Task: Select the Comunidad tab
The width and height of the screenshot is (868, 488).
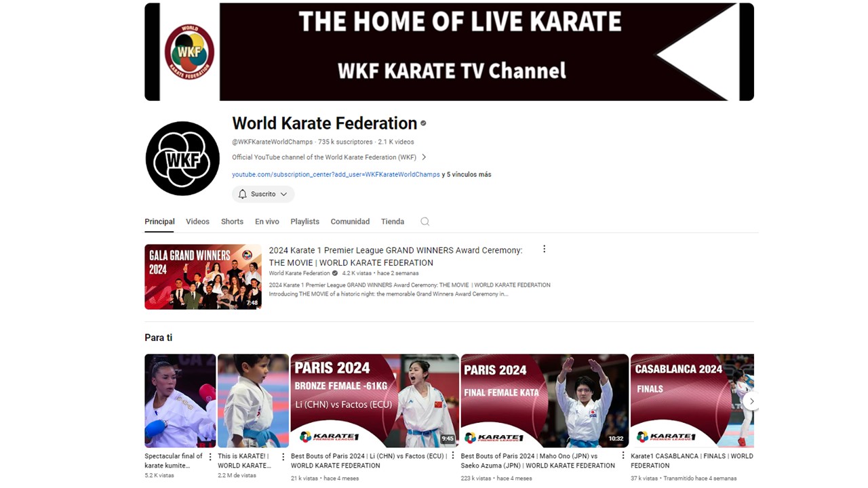Action: (x=350, y=222)
